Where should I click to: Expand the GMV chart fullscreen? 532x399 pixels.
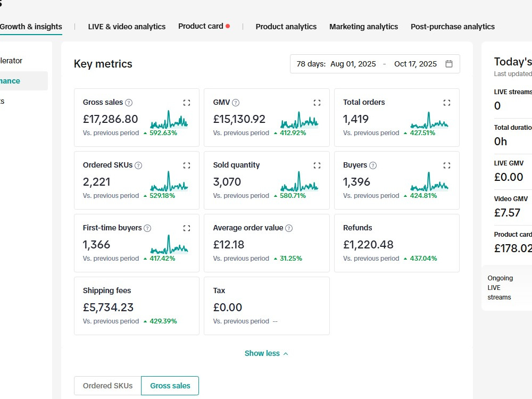(317, 103)
